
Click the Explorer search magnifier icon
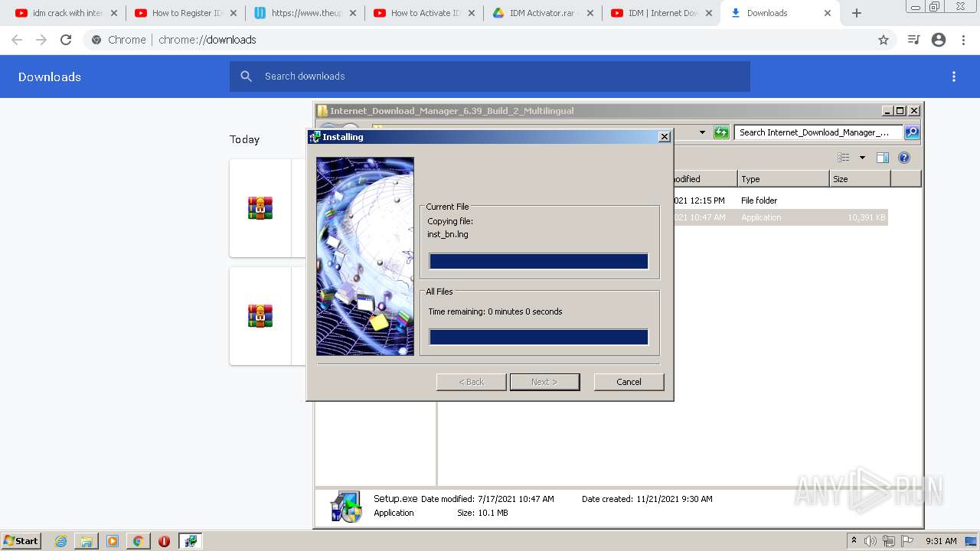(x=912, y=132)
